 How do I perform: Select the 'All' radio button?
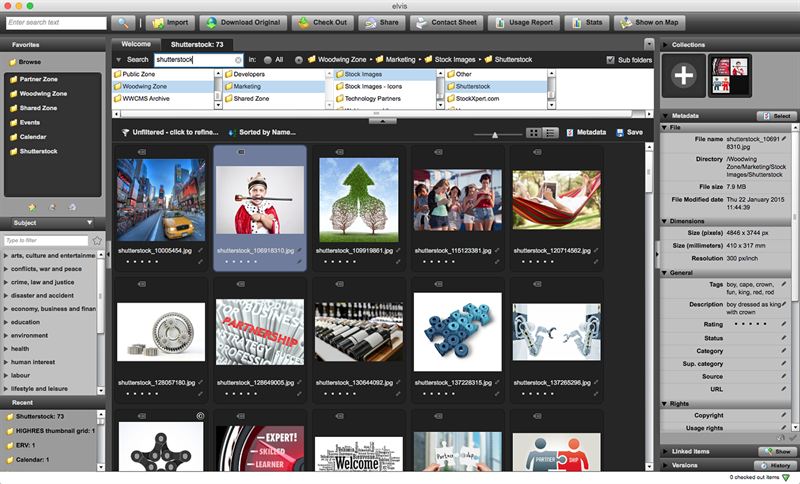pos(268,60)
